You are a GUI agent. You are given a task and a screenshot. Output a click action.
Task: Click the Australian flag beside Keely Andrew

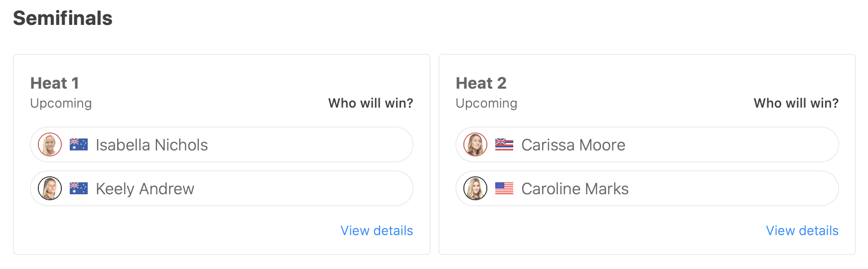[x=79, y=188]
